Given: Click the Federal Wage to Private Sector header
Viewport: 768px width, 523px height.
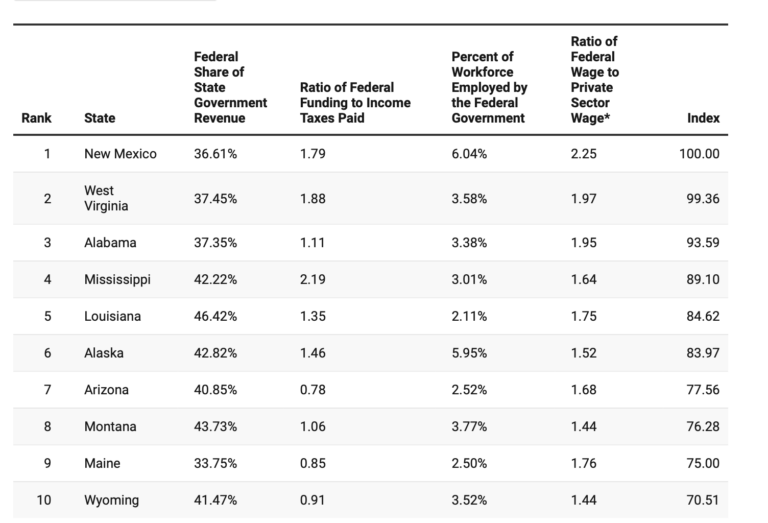Looking at the screenshot, I should tap(595, 79).
